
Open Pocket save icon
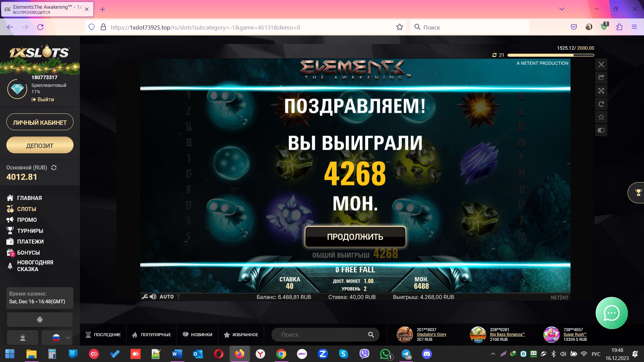574,27
